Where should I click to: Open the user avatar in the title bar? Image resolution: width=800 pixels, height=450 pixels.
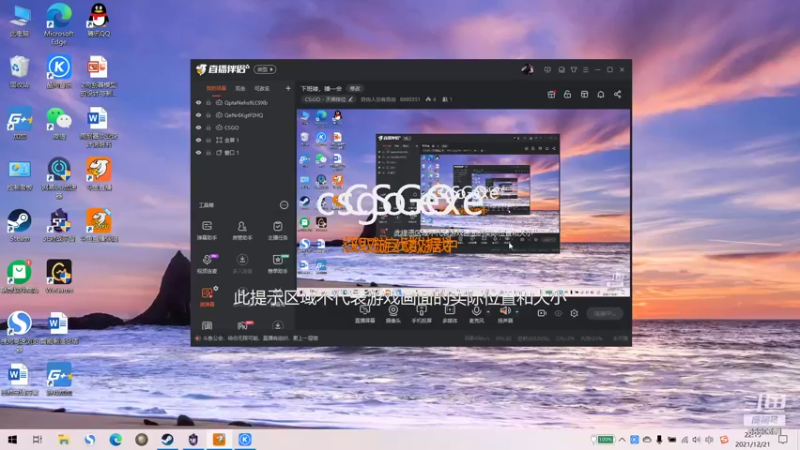coord(527,69)
